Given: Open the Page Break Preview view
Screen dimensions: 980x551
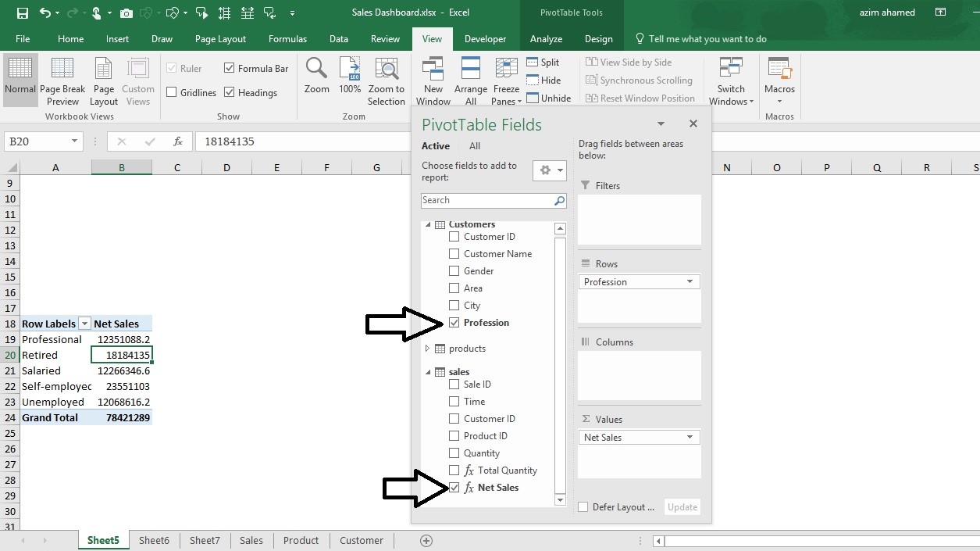Looking at the screenshot, I should pyautogui.click(x=62, y=81).
